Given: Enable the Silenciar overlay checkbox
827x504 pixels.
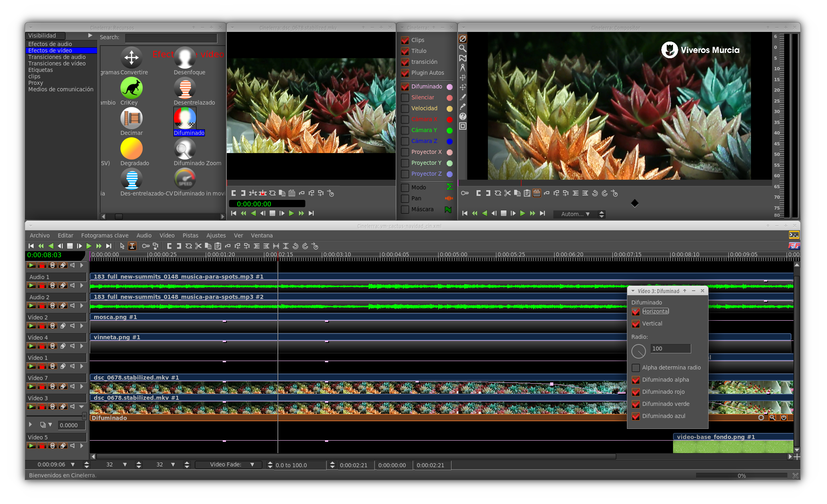Looking at the screenshot, I should pos(405,98).
